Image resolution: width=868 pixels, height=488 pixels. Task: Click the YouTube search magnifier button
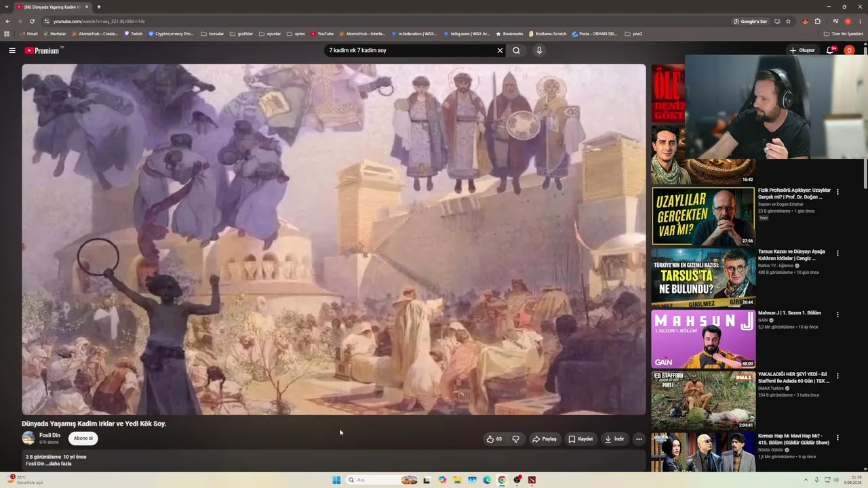[516, 50]
